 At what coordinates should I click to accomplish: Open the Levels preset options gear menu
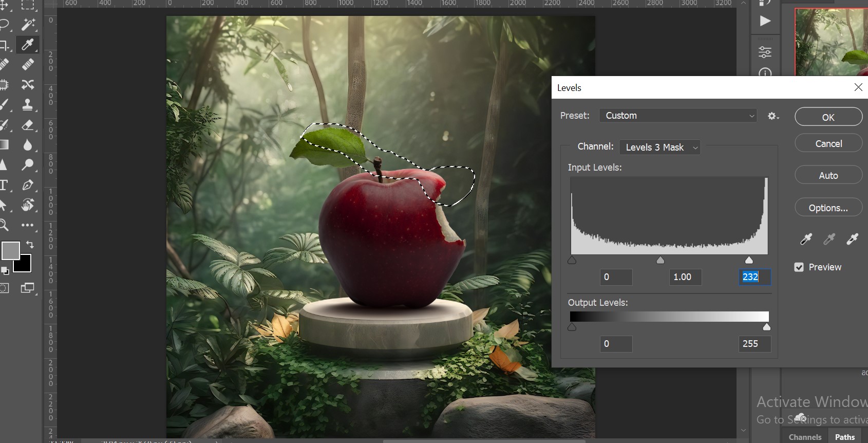[773, 116]
